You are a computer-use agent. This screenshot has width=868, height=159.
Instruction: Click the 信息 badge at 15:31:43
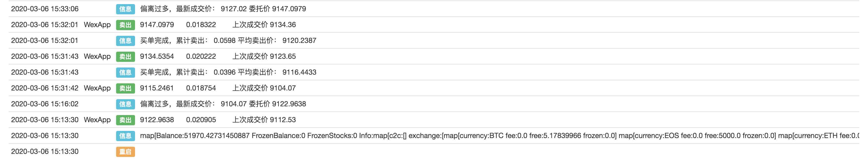click(x=125, y=72)
